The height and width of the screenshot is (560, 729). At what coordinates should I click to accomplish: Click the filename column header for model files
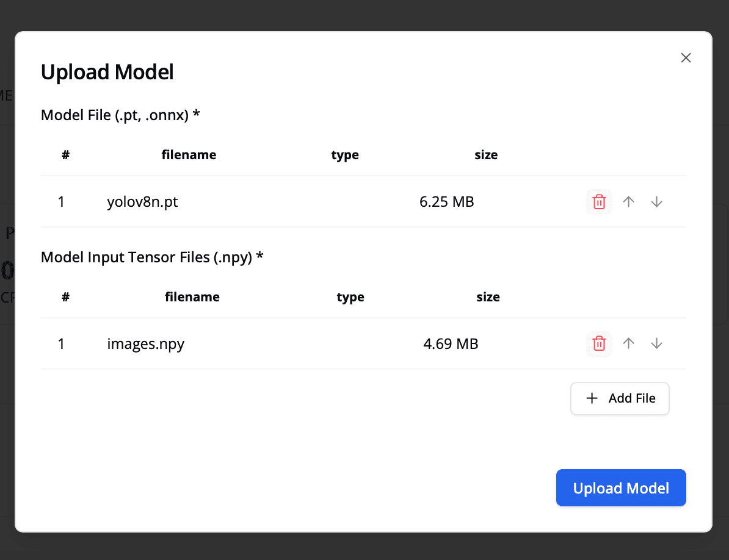point(189,154)
